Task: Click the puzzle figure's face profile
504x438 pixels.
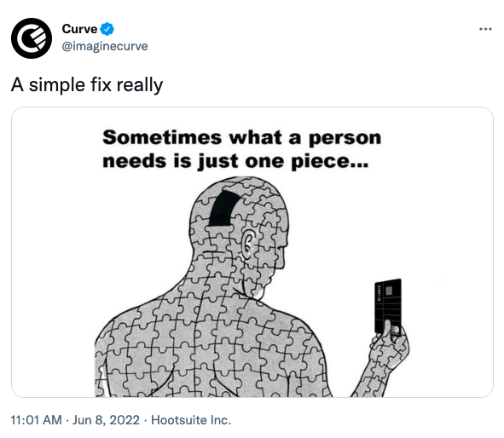Action: 274,249
